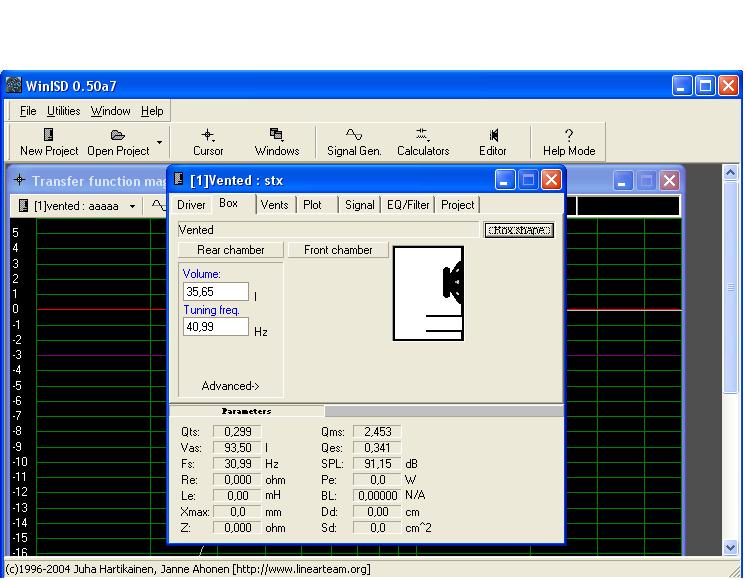
Task: Open the Calculators tool
Action: click(423, 135)
